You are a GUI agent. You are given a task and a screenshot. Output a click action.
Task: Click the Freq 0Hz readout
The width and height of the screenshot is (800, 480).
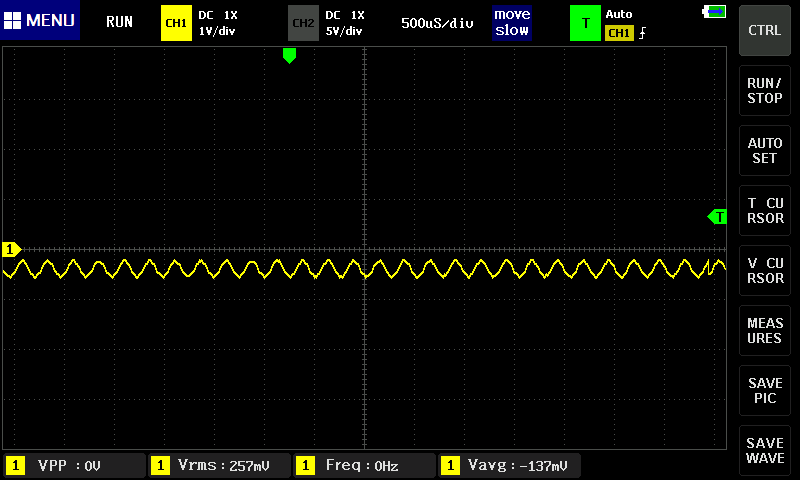(364, 465)
